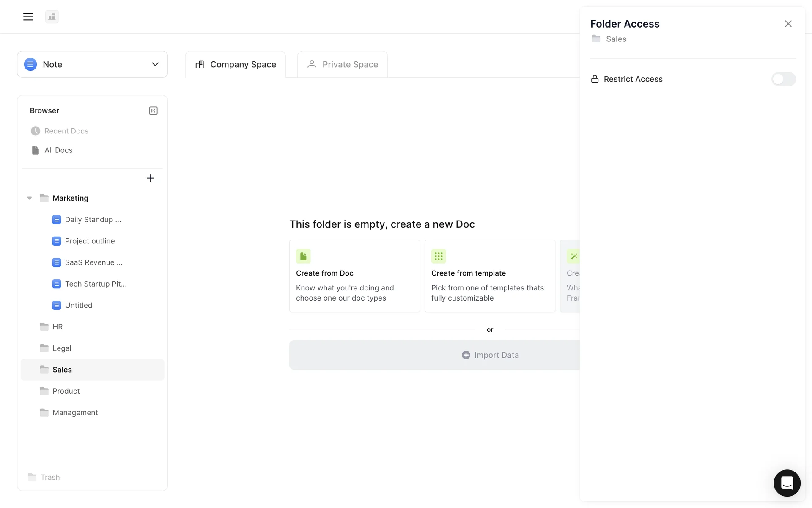Select the HR folder
Screen dimensions: 812x508
click(x=58, y=327)
